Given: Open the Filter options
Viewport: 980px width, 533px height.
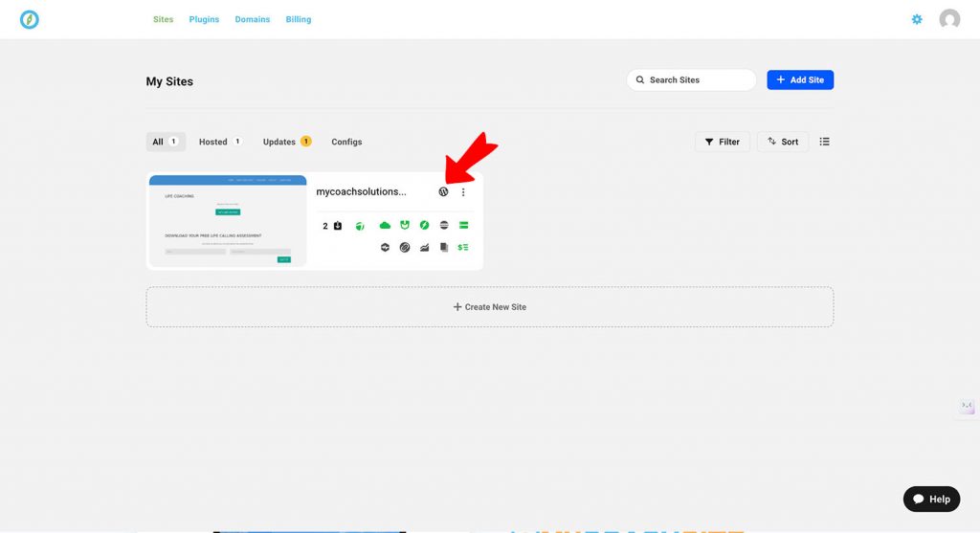Looking at the screenshot, I should pos(723,142).
